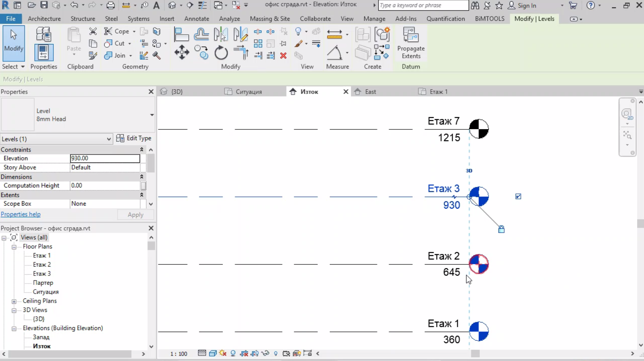The width and height of the screenshot is (644, 361).
Task: Click the Cut to Clipboard scissors icon
Action: (93, 31)
